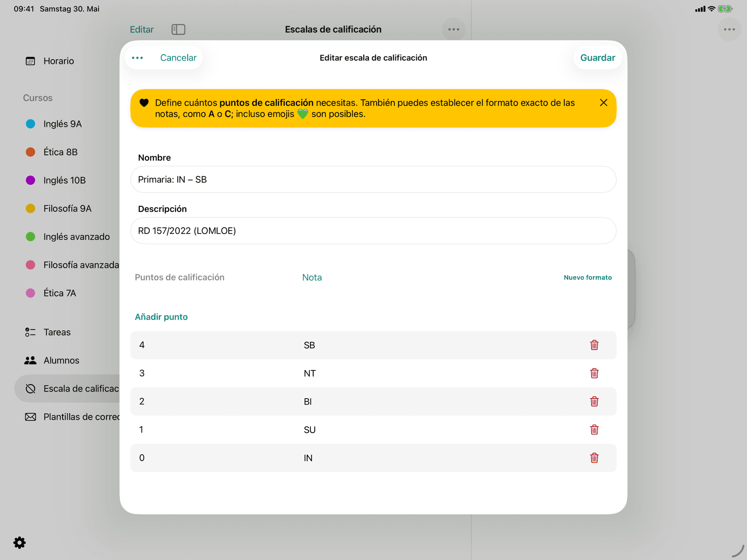Screen dimensions: 747x560
Task: Open the Inglés 9A course
Action: (x=63, y=124)
